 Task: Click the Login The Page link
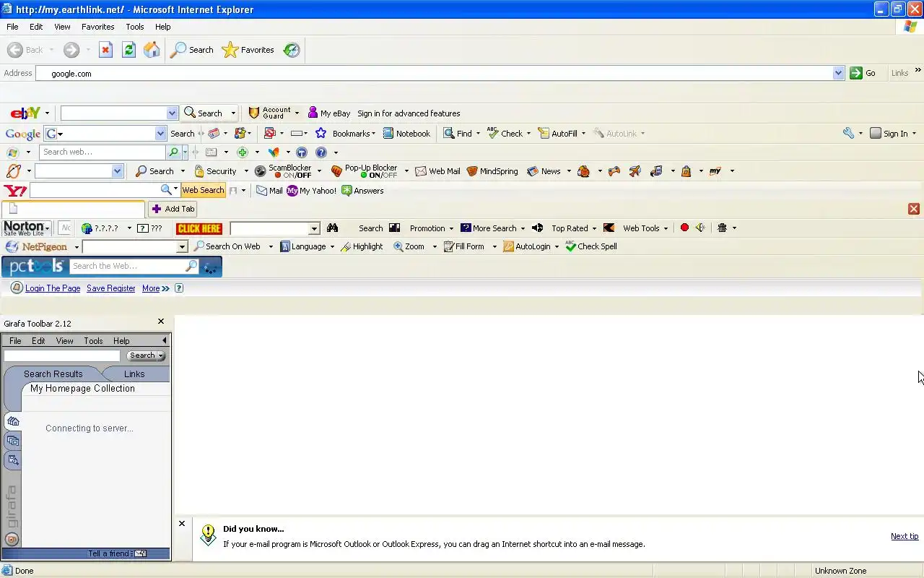coord(53,288)
